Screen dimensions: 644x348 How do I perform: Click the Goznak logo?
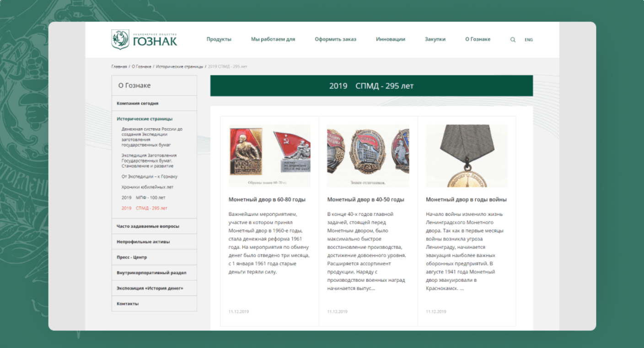[x=144, y=39]
